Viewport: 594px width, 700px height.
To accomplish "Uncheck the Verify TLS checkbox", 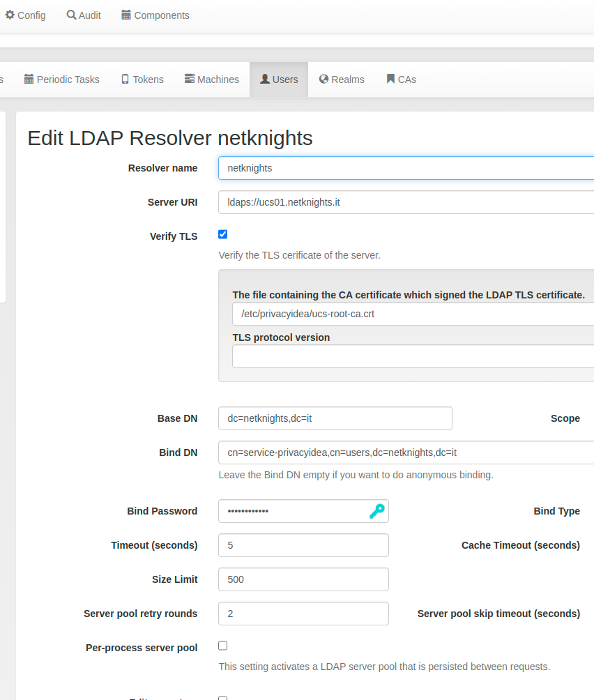I will tap(223, 234).
